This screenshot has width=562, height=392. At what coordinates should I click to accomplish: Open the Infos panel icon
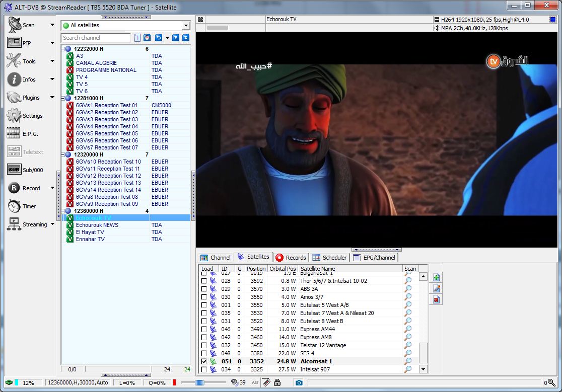pyautogui.click(x=14, y=79)
